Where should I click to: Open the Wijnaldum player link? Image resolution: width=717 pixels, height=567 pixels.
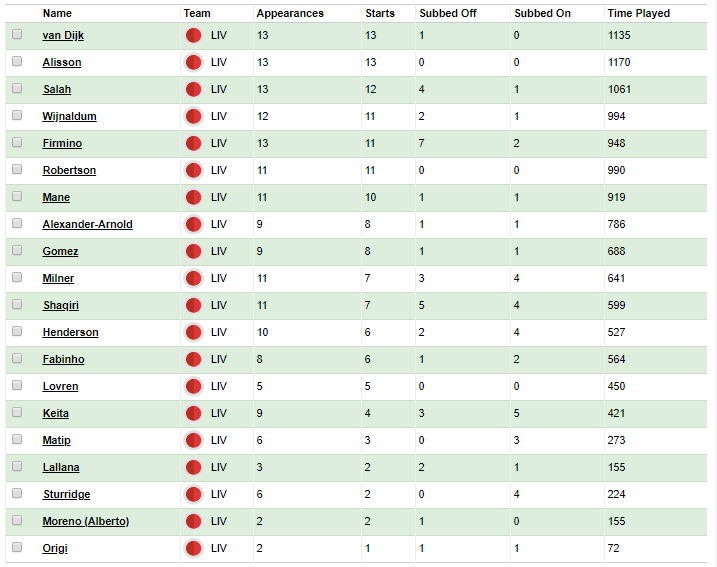click(x=69, y=116)
